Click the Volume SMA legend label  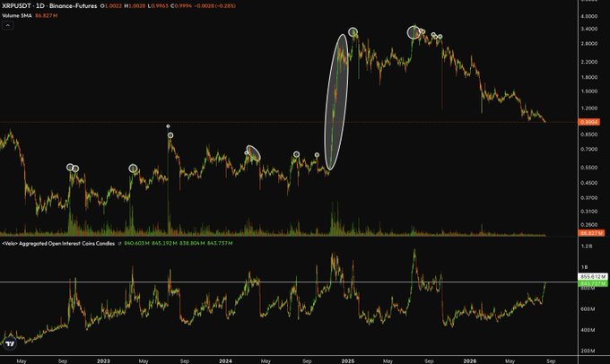(x=17, y=15)
